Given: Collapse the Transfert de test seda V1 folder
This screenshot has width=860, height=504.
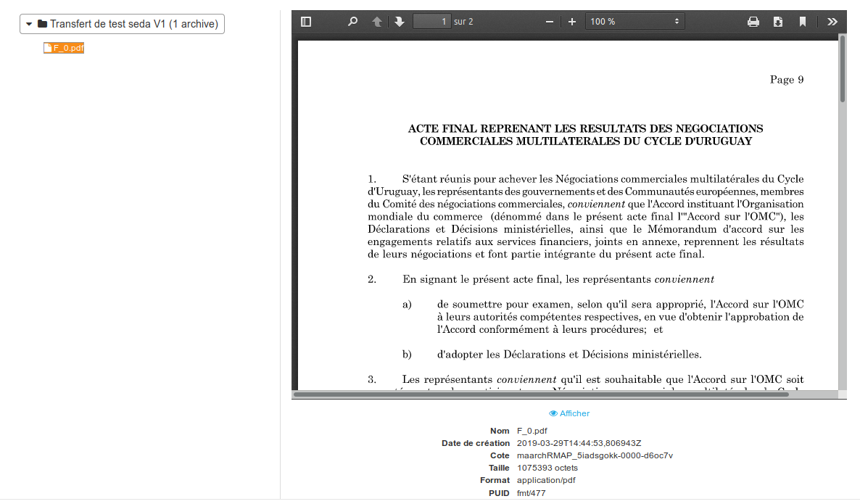Looking at the screenshot, I should (x=29, y=24).
